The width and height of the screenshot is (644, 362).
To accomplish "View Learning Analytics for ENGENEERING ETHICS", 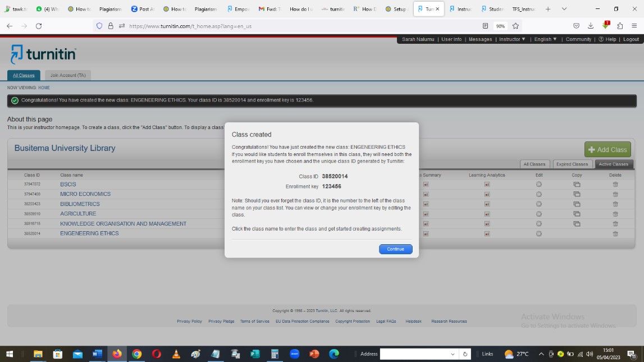I will pyautogui.click(x=487, y=233).
